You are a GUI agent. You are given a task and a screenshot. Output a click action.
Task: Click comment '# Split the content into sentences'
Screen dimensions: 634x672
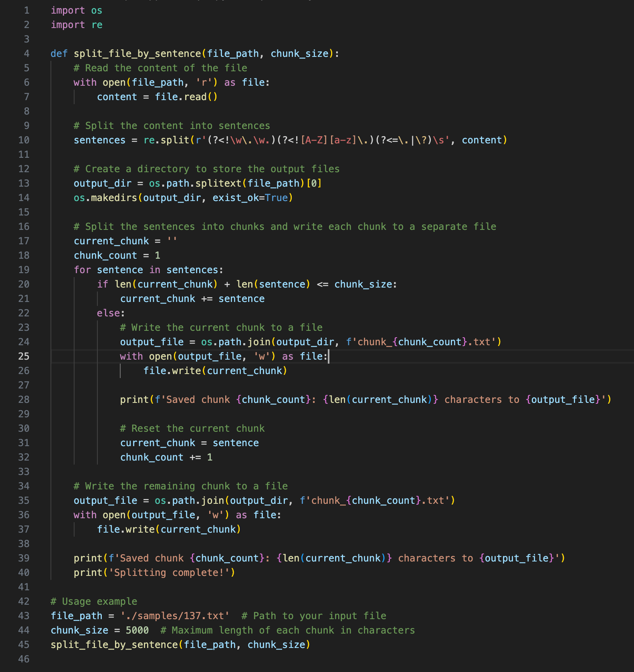tap(172, 126)
